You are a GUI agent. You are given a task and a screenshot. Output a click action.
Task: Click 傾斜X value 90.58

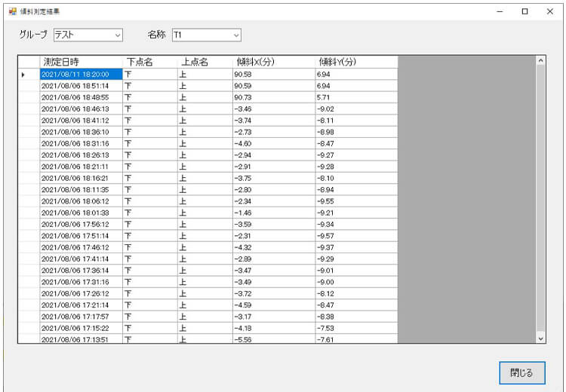[274, 75]
